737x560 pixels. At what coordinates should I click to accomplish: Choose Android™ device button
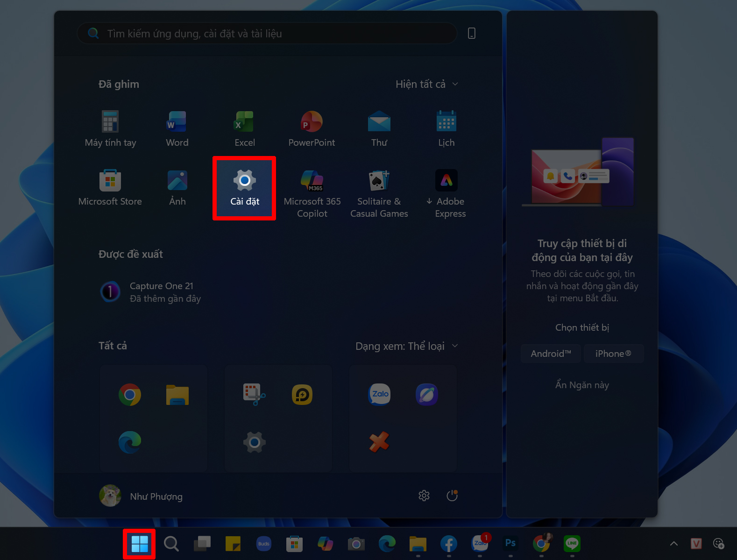point(551,354)
